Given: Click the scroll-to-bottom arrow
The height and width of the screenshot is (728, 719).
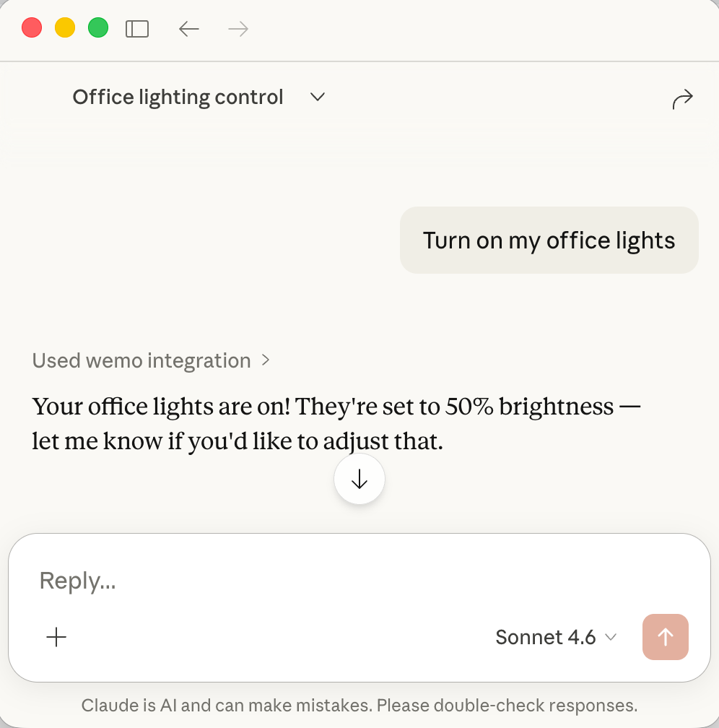Looking at the screenshot, I should click(x=359, y=478).
